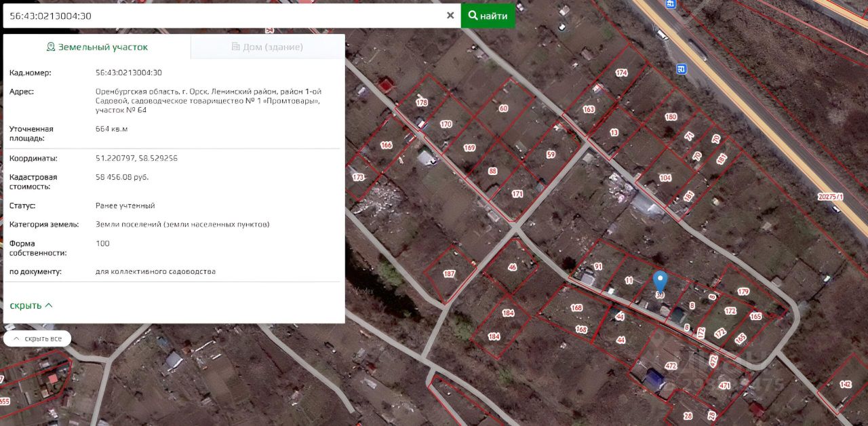Select parcel 13 on the map
The image size is (868, 426).
click(x=614, y=132)
